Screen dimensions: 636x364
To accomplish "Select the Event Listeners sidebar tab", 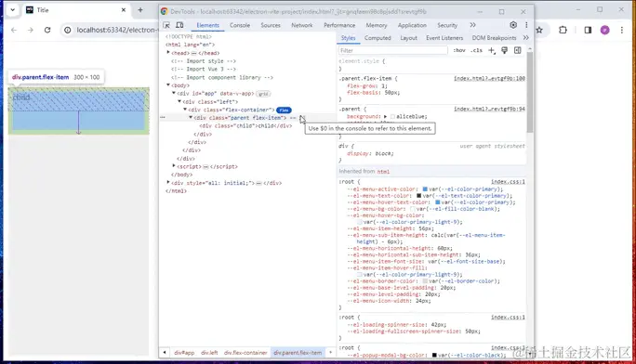I will pos(444,38).
